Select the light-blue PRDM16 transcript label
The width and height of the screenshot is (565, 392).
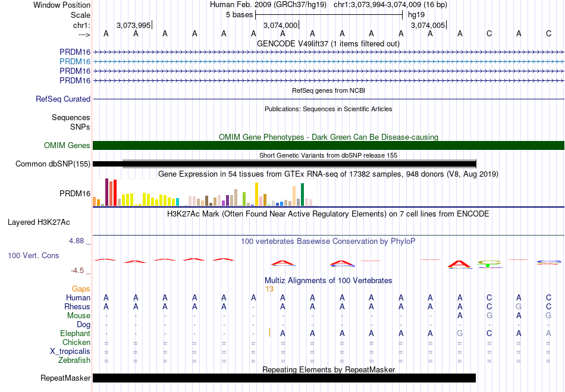tap(75, 62)
